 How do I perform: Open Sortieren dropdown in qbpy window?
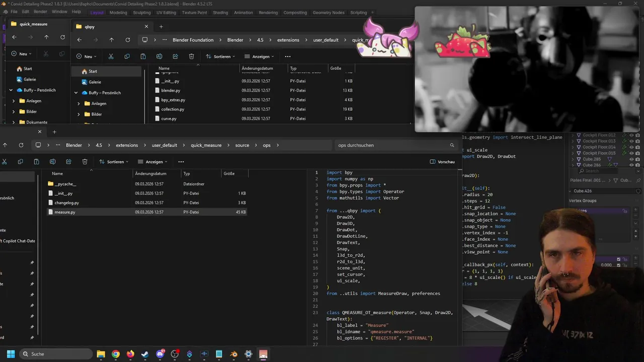(221, 56)
